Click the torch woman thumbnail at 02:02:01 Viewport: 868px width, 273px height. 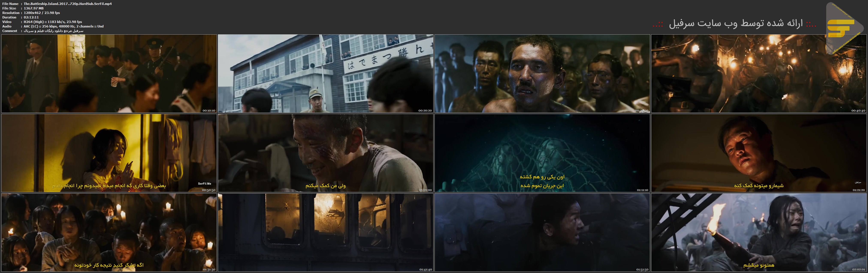pos(758,232)
